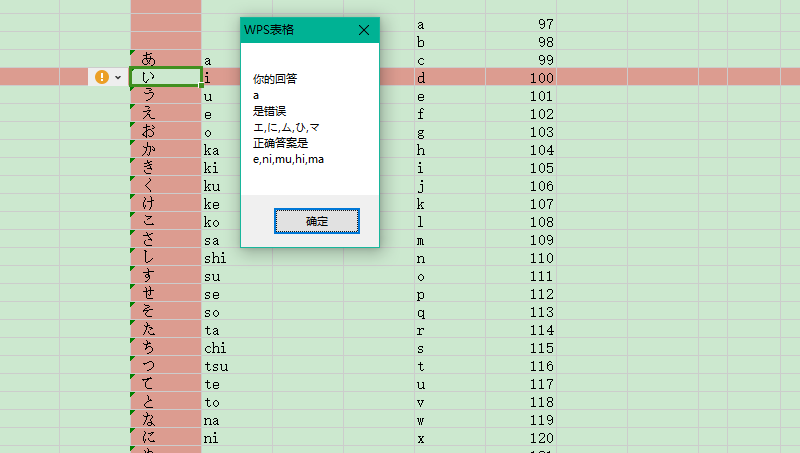This screenshot has width=800, height=453.
Task: Select the cell containing お
Action: tap(166, 131)
